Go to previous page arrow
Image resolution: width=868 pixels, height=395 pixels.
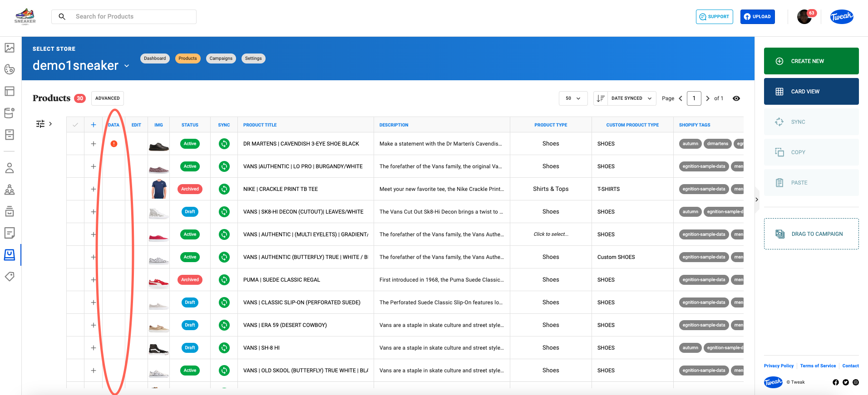(x=681, y=98)
